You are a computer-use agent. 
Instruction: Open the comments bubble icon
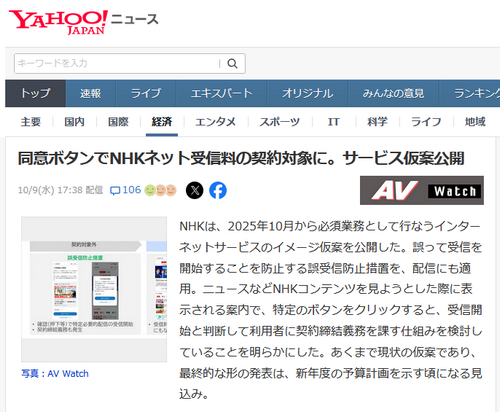coord(115,191)
